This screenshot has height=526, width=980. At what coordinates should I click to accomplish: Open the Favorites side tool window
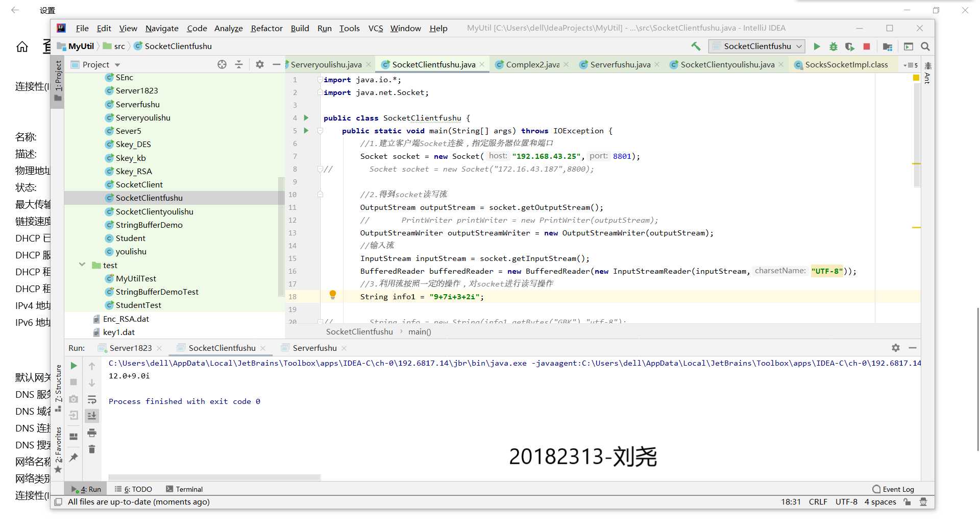click(58, 449)
